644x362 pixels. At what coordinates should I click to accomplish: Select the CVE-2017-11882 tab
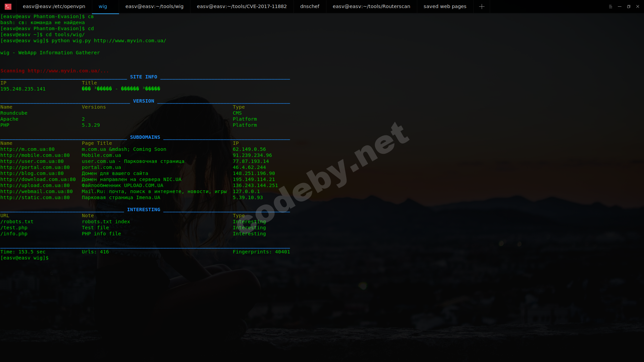click(x=241, y=6)
